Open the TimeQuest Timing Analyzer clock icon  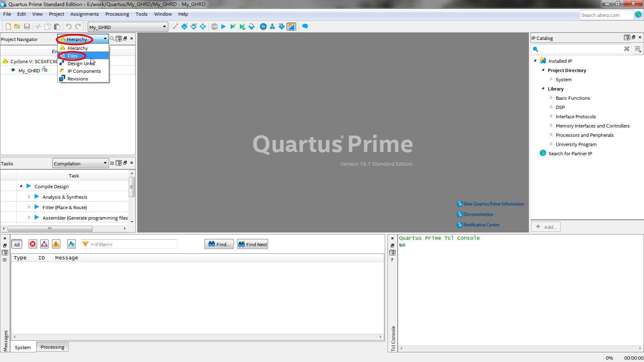pos(263,27)
